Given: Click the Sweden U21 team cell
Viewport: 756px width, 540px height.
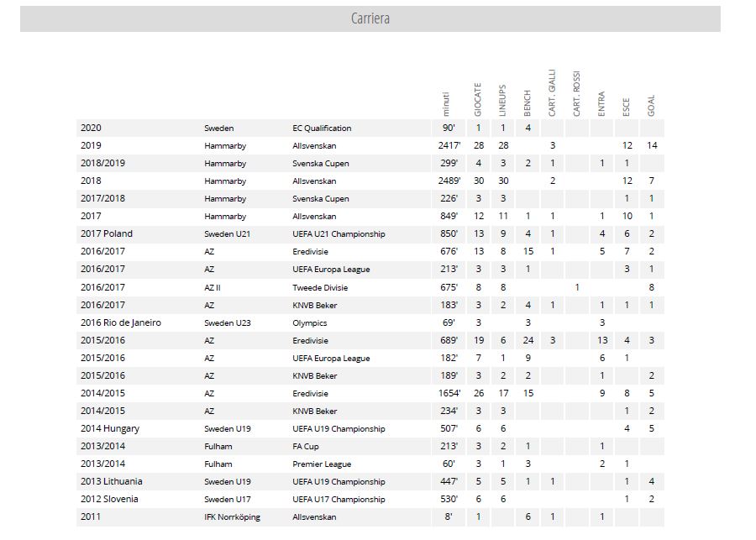Looking at the screenshot, I should pyautogui.click(x=227, y=234).
